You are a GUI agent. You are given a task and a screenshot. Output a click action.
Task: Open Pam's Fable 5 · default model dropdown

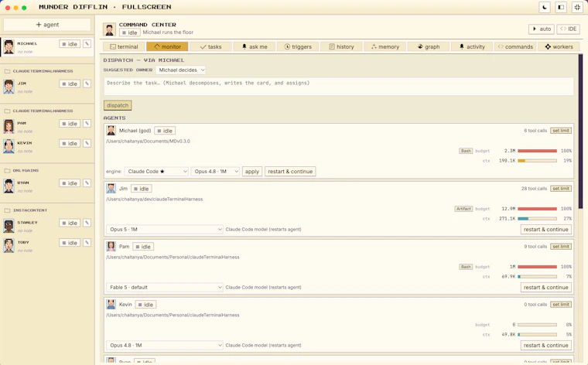(165, 288)
